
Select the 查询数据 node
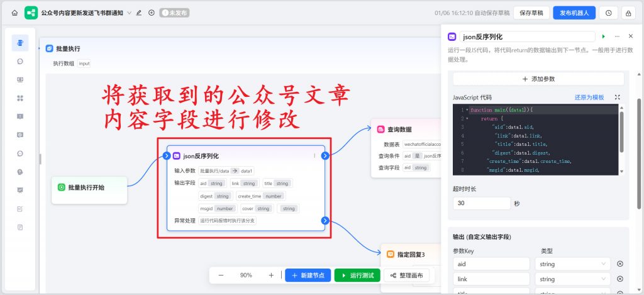click(x=406, y=148)
